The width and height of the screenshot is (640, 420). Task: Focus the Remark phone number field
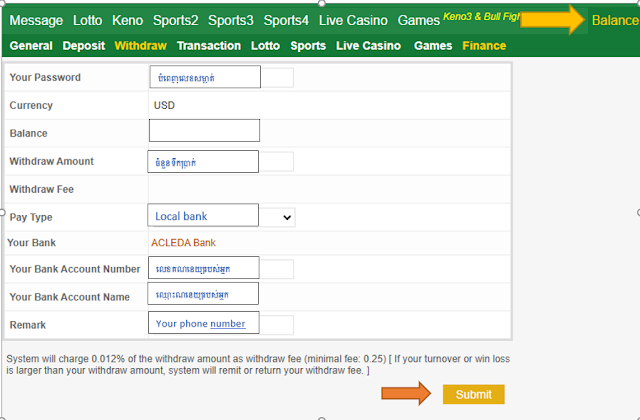coord(204,323)
